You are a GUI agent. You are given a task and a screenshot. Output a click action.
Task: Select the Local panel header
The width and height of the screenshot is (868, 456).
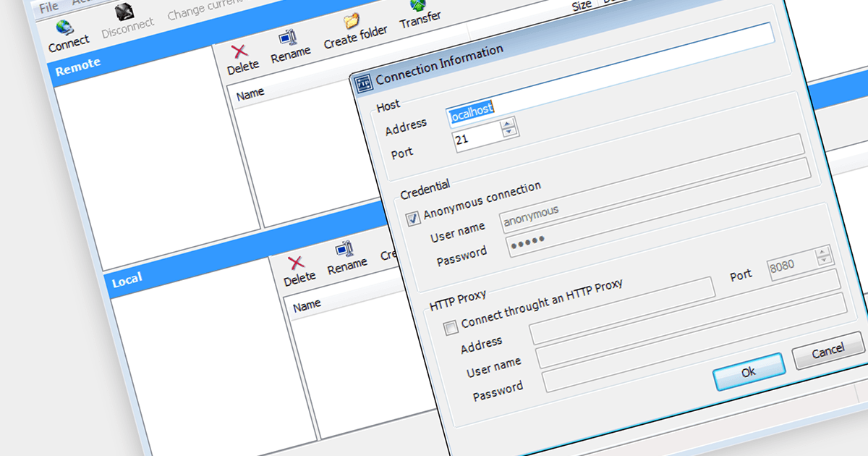(127, 279)
